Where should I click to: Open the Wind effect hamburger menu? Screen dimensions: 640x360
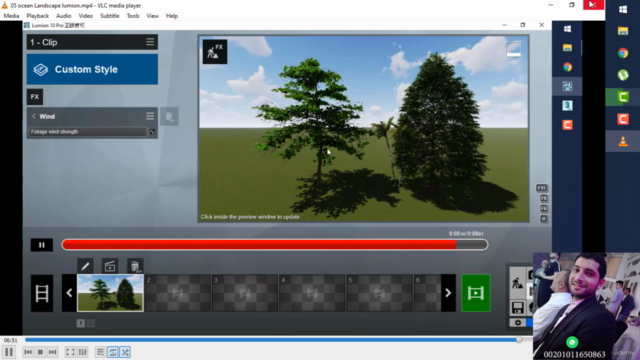pyautogui.click(x=150, y=116)
